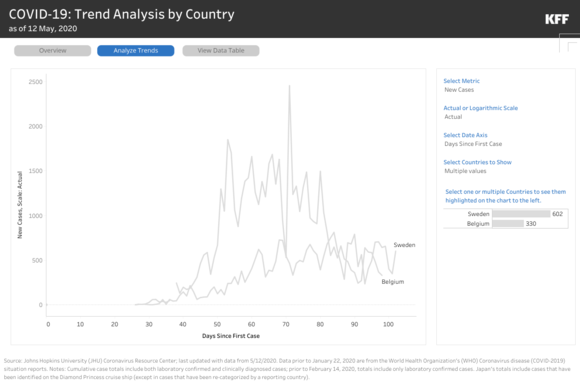Click the corner icon below KFF logo
Viewport: 580px width, 387px height.
coord(570,43)
